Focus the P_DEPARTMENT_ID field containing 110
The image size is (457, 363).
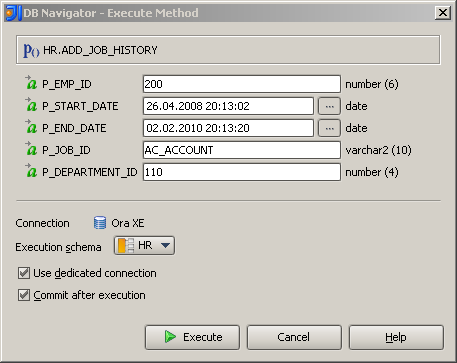click(x=242, y=172)
